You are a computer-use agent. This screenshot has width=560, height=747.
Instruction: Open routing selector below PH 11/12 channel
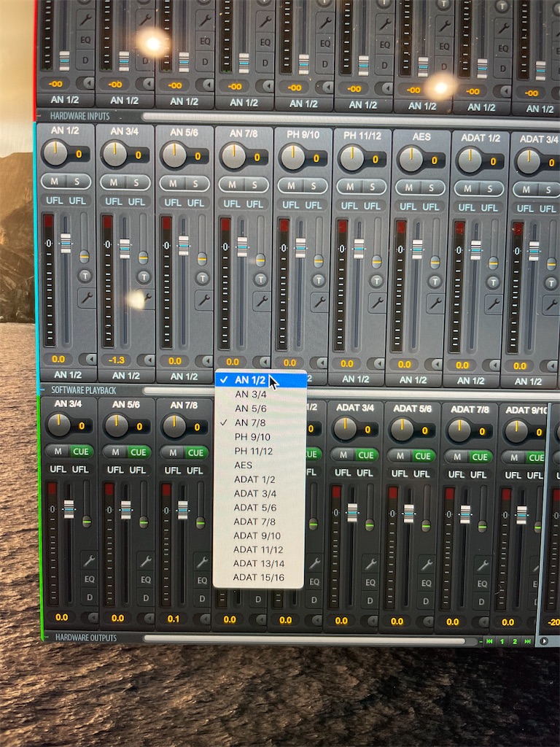tap(356, 379)
